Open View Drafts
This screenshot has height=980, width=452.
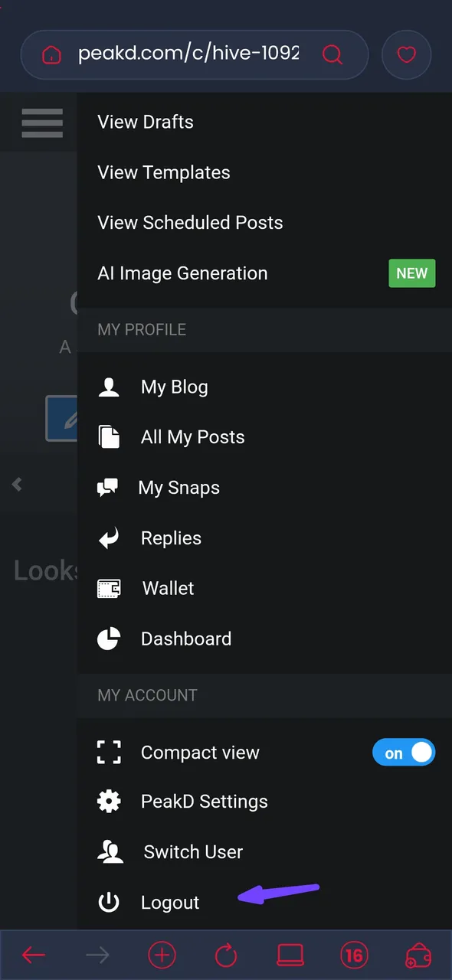(x=146, y=122)
